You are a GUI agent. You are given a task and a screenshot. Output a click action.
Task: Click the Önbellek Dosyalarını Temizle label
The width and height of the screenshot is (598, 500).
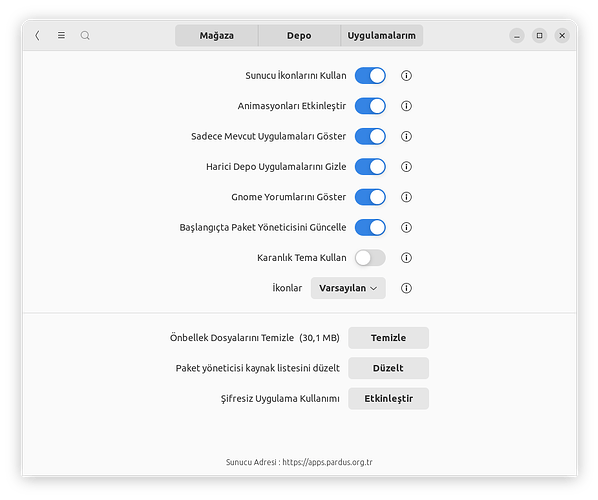coord(232,338)
